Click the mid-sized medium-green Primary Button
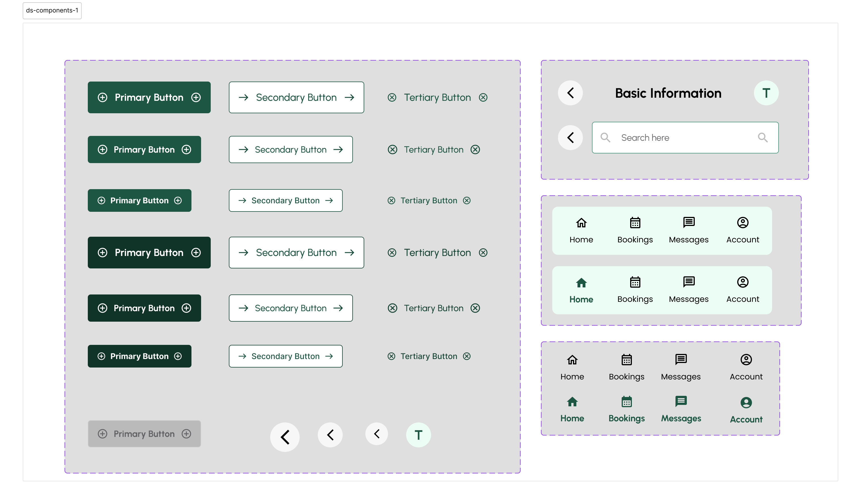The width and height of the screenshot is (861, 504). 144,150
